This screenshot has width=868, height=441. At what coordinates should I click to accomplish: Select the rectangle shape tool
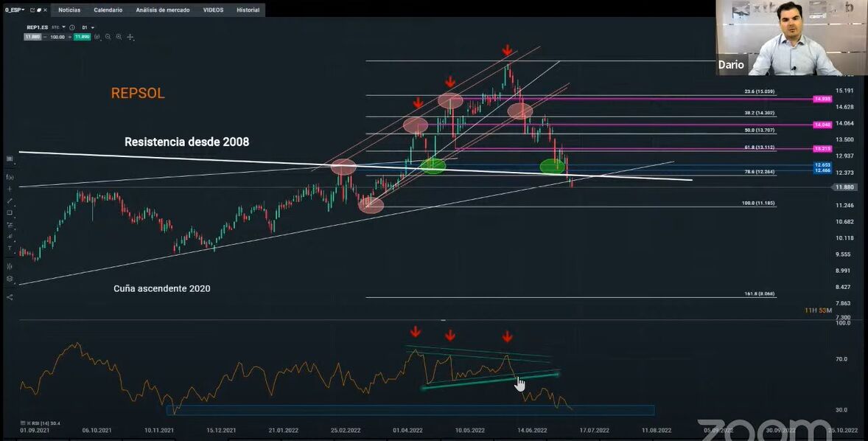[x=10, y=212]
